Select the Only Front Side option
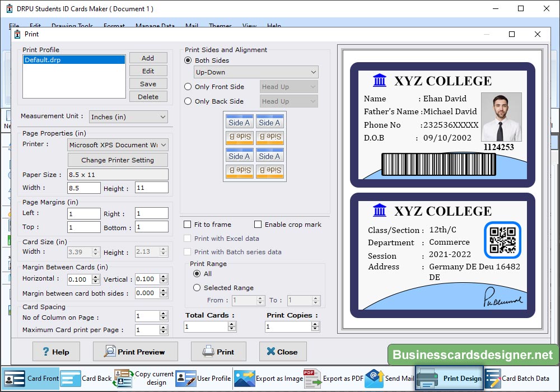This screenshot has width=560, height=392. (x=188, y=87)
